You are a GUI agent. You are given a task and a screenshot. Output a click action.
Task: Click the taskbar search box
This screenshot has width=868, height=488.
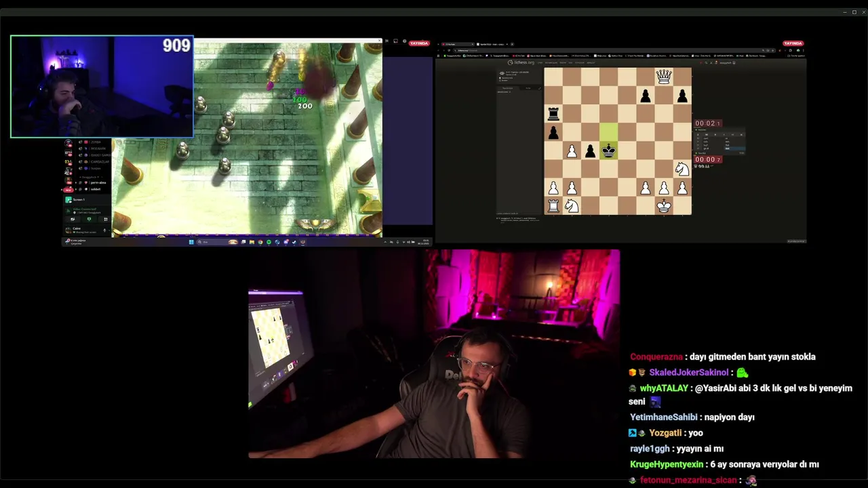pos(217,242)
